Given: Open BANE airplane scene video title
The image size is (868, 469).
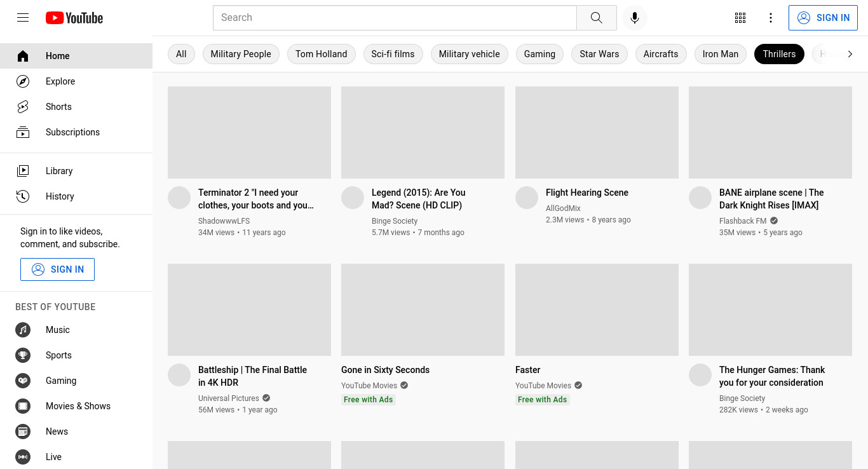Looking at the screenshot, I should pos(771,199).
